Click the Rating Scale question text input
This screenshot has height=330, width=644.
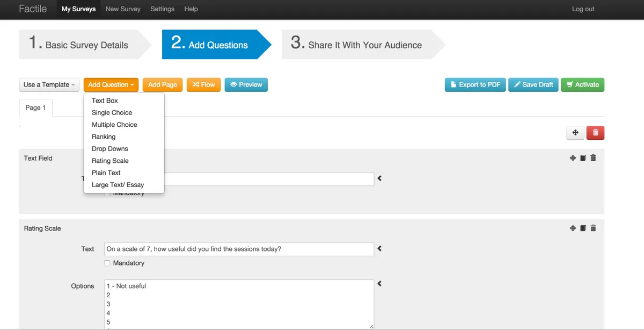[x=239, y=249]
